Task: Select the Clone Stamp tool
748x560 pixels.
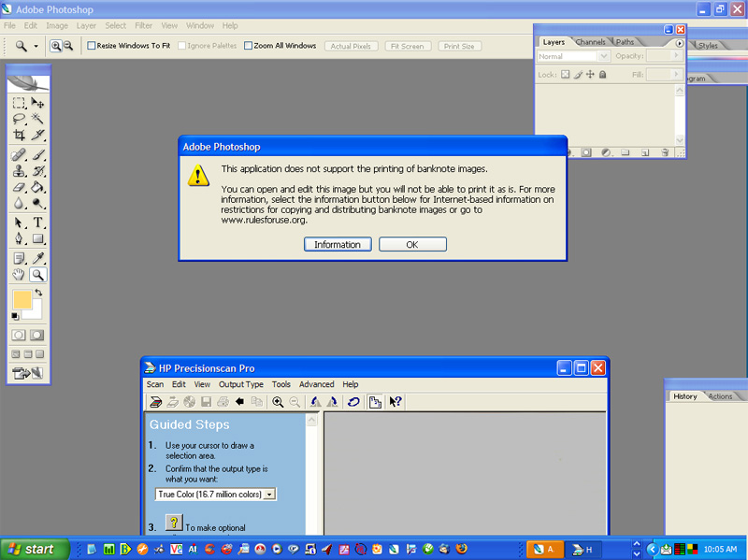Action: [x=19, y=171]
